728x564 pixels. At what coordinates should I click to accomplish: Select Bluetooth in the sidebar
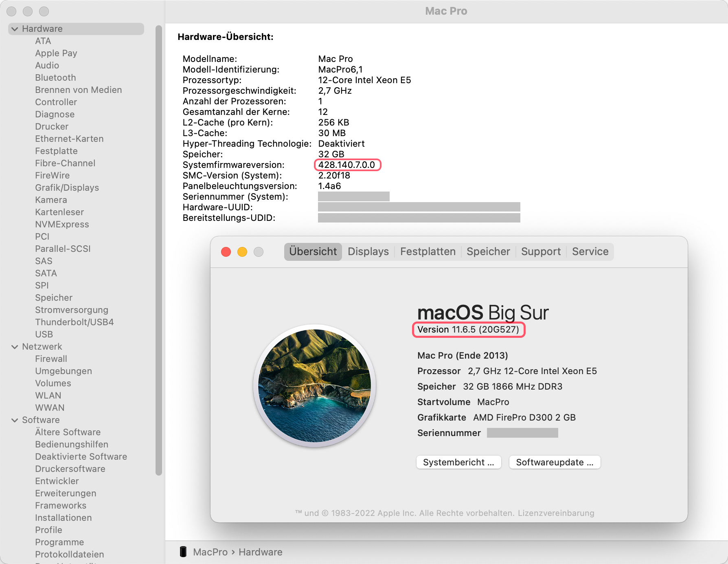coord(55,78)
